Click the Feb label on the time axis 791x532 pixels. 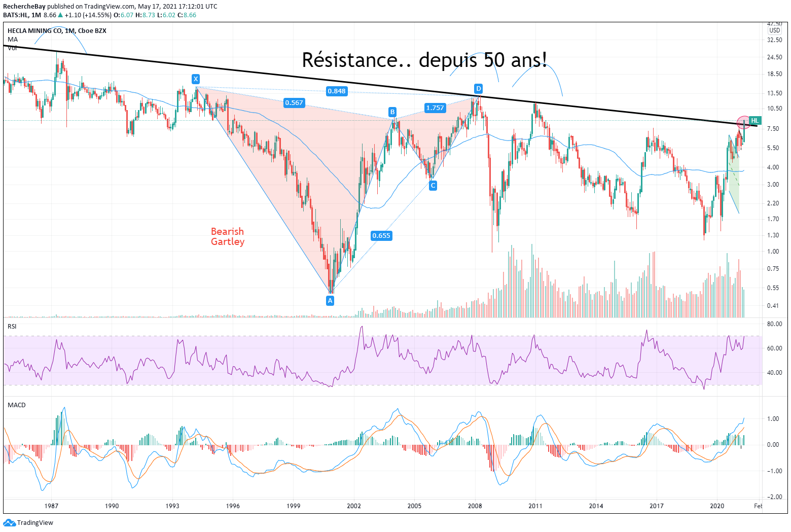click(x=758, y=506)
